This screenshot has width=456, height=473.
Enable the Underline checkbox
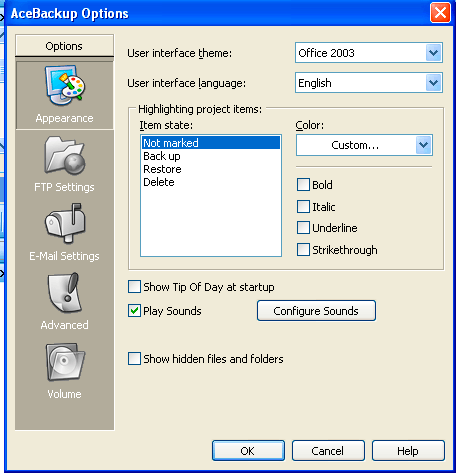pos(303,228)
